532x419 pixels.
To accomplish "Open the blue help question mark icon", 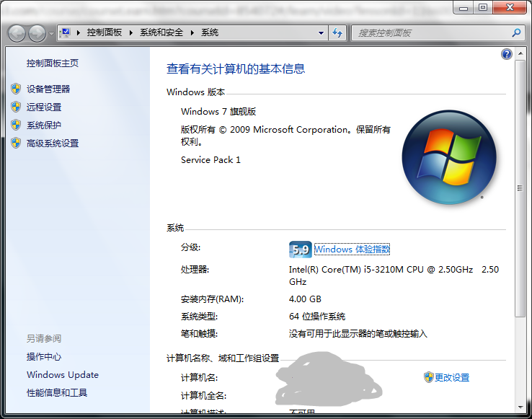I will [x=507, y=54].
